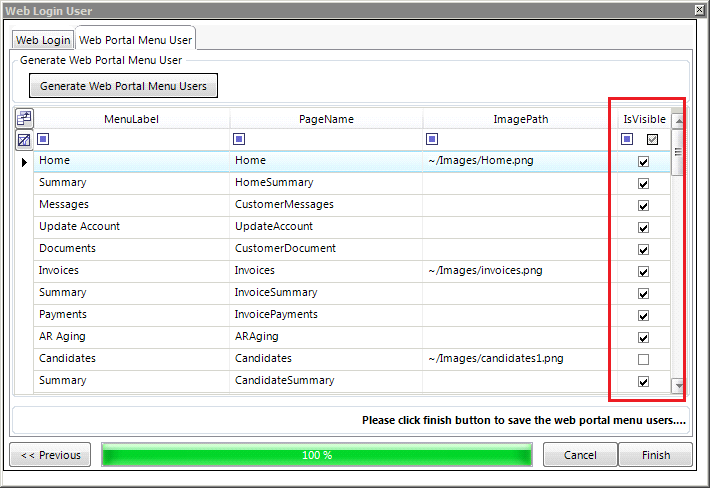Select the Messages MenuLabel cell
The image size is (710, 488).
click(x=131, y=205)
